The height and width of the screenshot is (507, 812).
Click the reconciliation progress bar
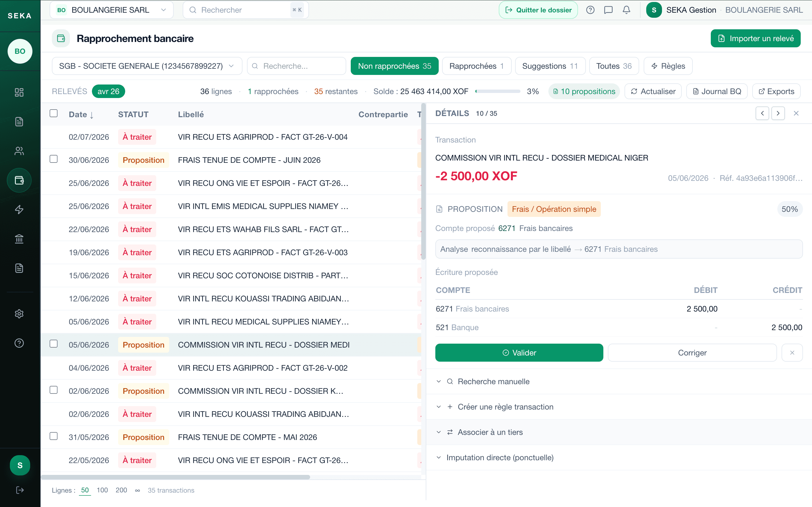click(x=498, y=91)
